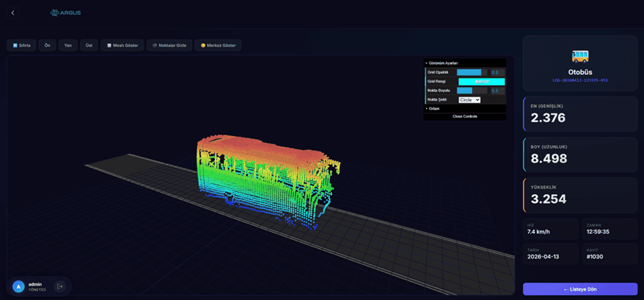Click the bus point cloud model

coord(268,181)
